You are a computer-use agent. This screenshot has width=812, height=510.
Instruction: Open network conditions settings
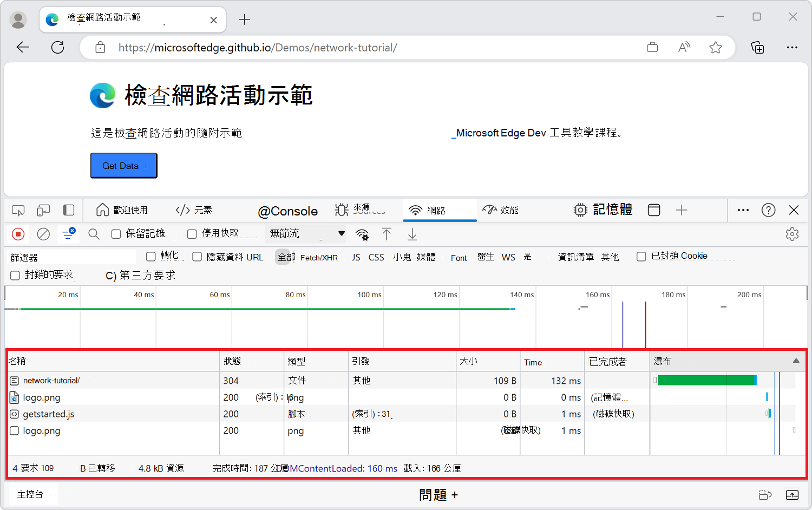click(x=362, y=234)
